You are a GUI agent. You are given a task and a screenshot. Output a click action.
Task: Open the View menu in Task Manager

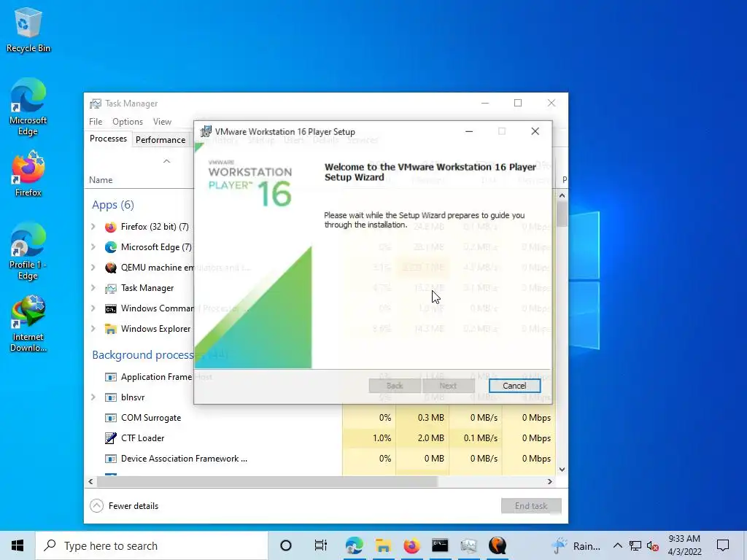(162, 122)
